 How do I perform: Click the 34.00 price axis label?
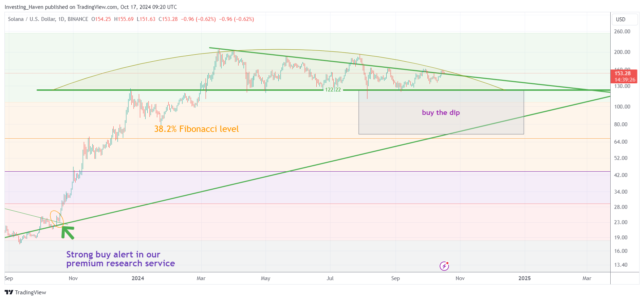pos(621,192)
